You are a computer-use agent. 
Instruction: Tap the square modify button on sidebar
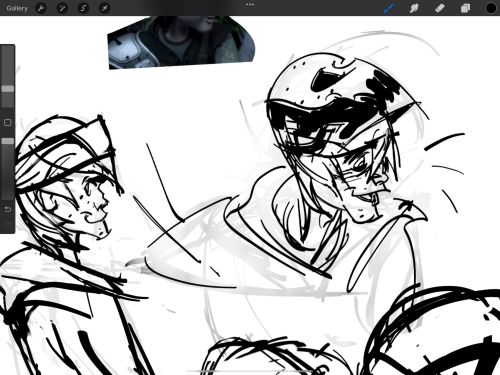[x=8, y=122]
